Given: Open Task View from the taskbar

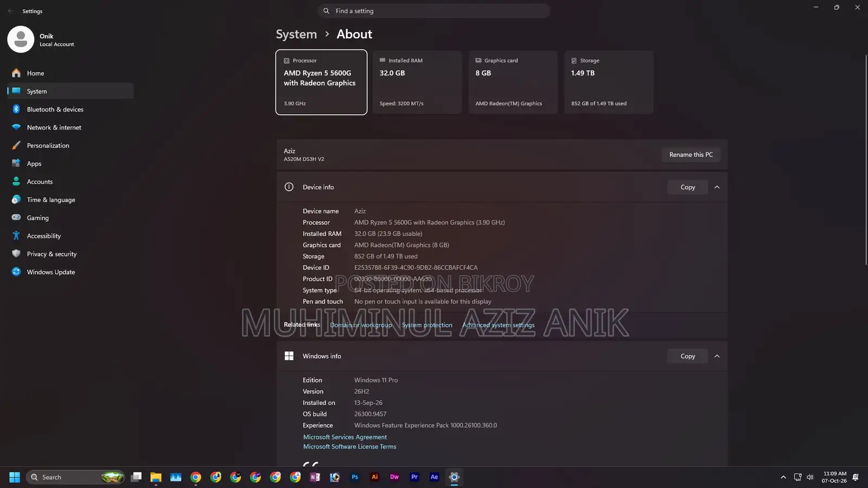Looking at the screenshot, I should click(x=136, y=477).
